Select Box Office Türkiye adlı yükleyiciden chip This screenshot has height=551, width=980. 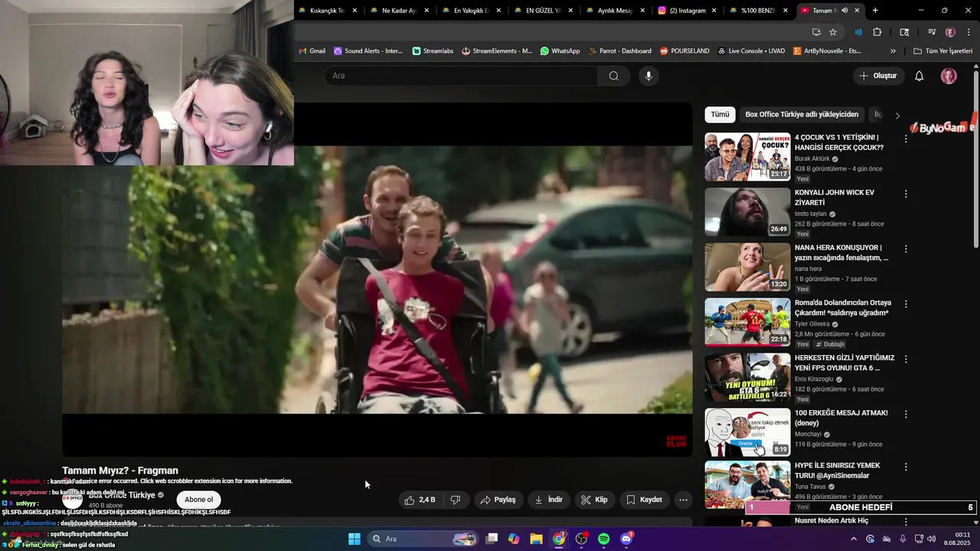click(x=802, y=114)
